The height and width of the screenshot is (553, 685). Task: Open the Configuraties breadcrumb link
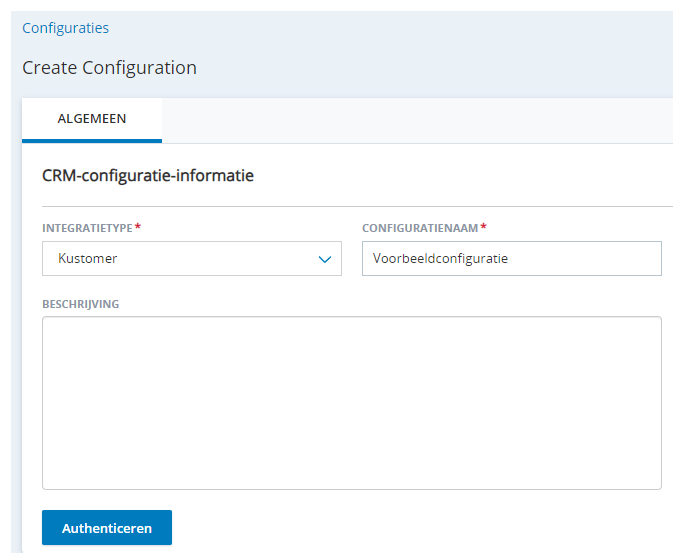pos(66,28)
